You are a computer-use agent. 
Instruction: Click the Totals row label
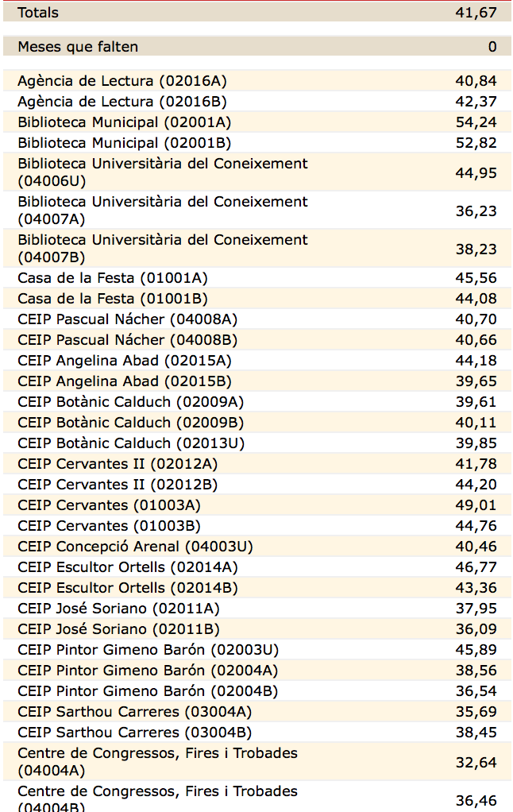click(x=38, y=13)
